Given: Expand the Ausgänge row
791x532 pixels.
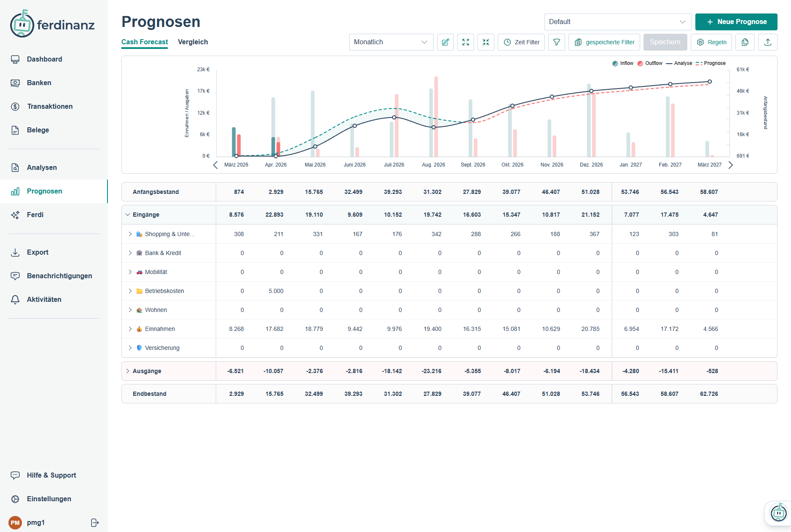Looking at the screenshot, I should coord(128,371).
